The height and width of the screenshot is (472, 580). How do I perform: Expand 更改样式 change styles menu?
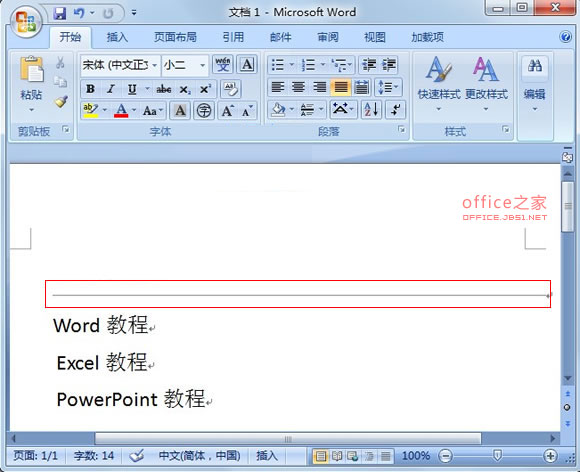(x=486, y=84)
